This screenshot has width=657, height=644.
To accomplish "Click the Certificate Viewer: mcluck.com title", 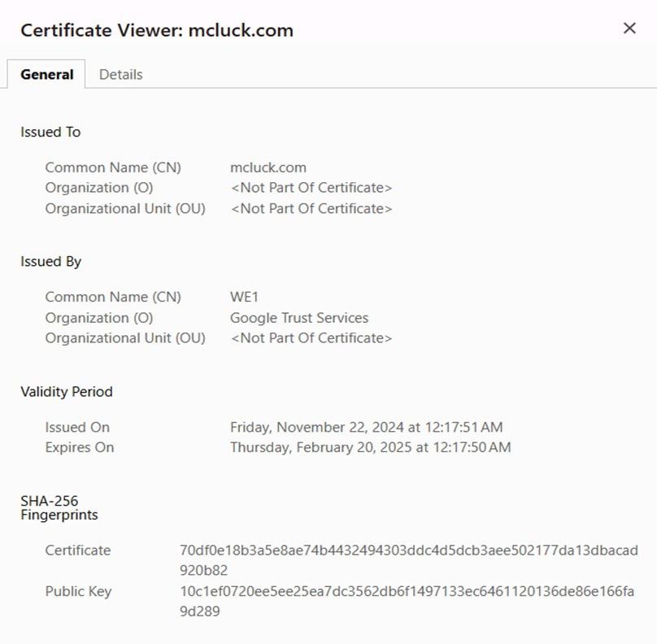I will click(156, 30).
